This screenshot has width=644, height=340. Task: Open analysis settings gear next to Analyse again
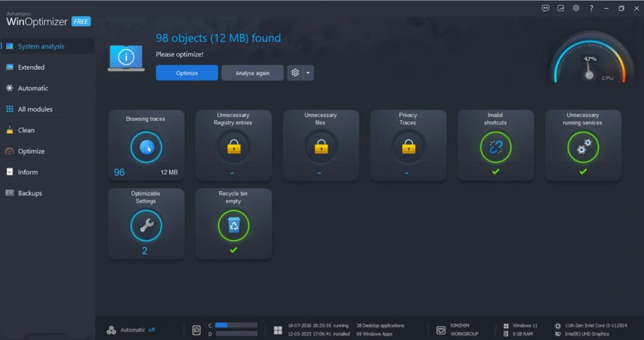[x=295, y=73]
